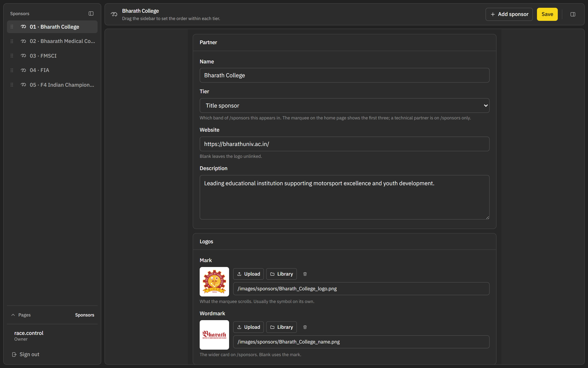This screenshot has width=588, height=368.
Task: Click drag handle for 02 Bhaarath Medical
Action: point(12,41)
